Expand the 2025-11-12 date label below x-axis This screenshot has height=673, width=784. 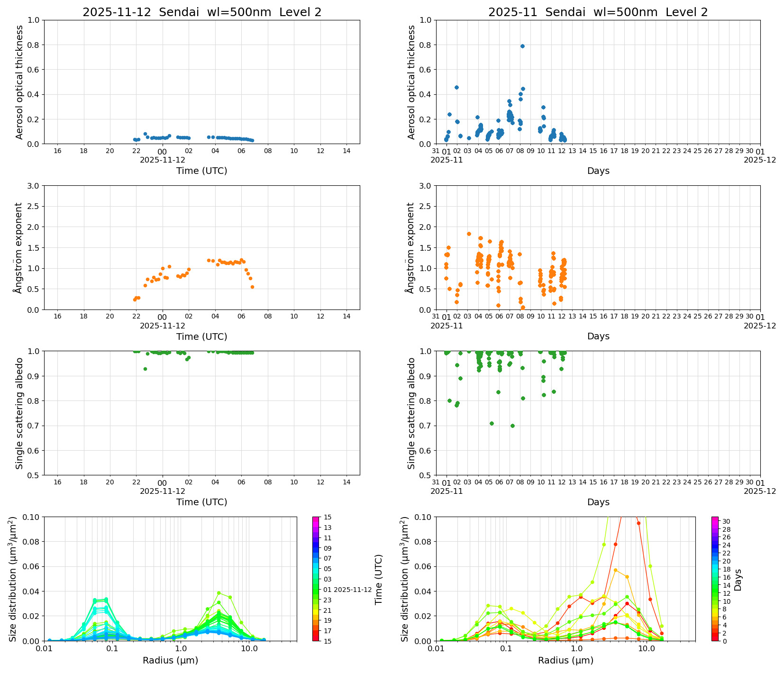[x=161, y=160]
